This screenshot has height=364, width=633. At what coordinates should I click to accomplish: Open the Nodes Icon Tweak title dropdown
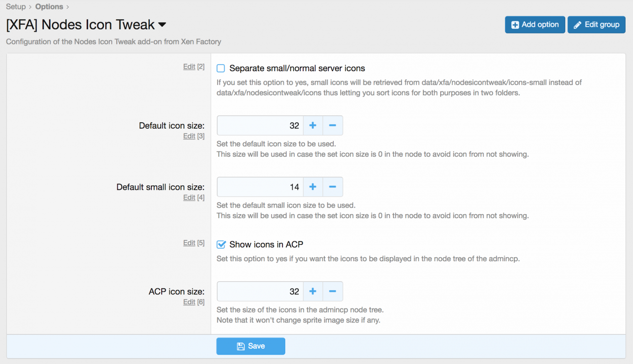162,25
